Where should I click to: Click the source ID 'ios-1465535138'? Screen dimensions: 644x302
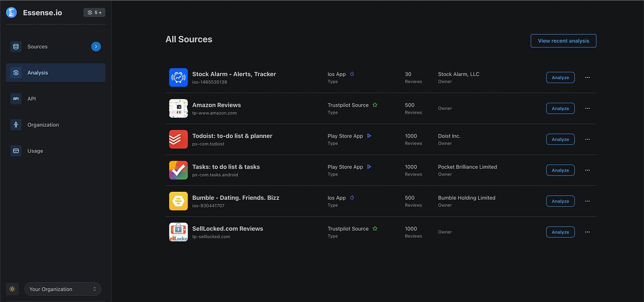click(210, 82)
